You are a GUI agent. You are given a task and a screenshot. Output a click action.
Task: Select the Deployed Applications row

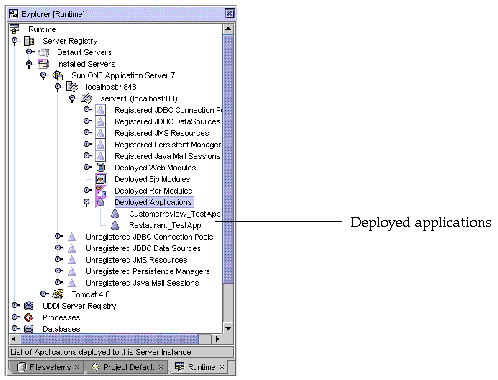click(x=153, y=202)
